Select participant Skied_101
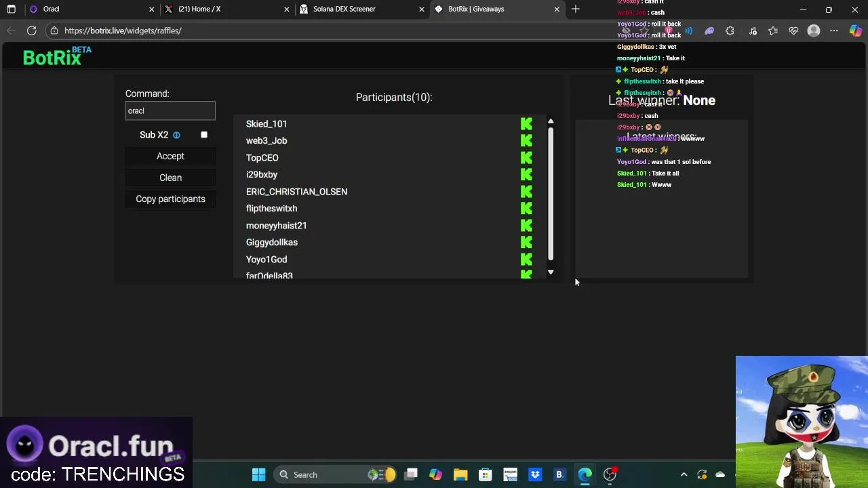 point(267,123)
